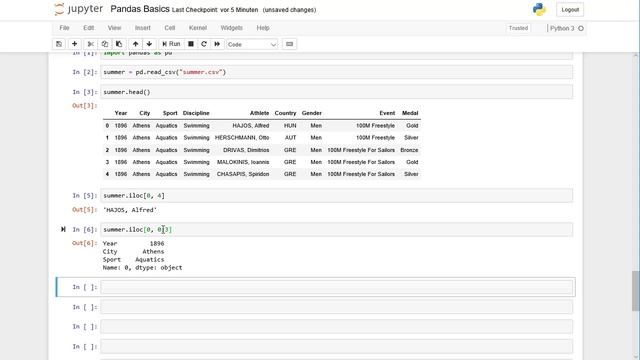Screen dimensions: 640x360
Task: Click the Country column header
Action: click(x=285, y=113)
